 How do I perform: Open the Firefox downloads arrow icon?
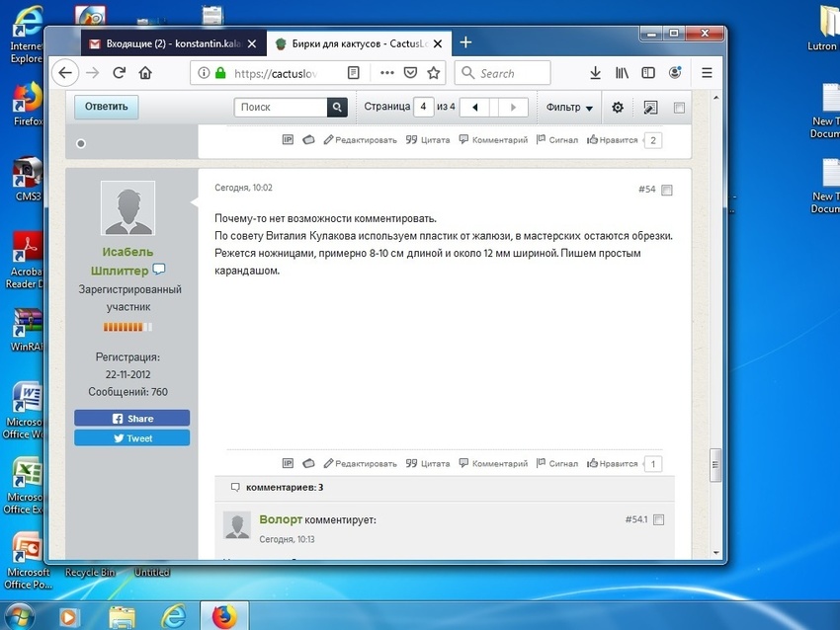point(595,73)
